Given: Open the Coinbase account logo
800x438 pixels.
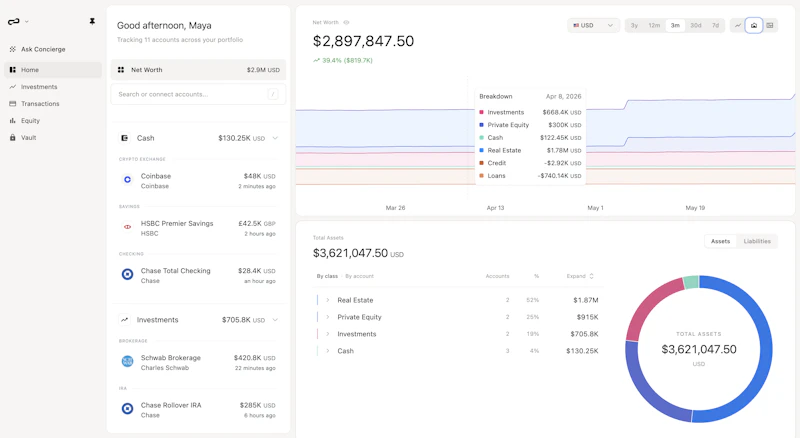Looking at the screenshot, I should [127, 180].
